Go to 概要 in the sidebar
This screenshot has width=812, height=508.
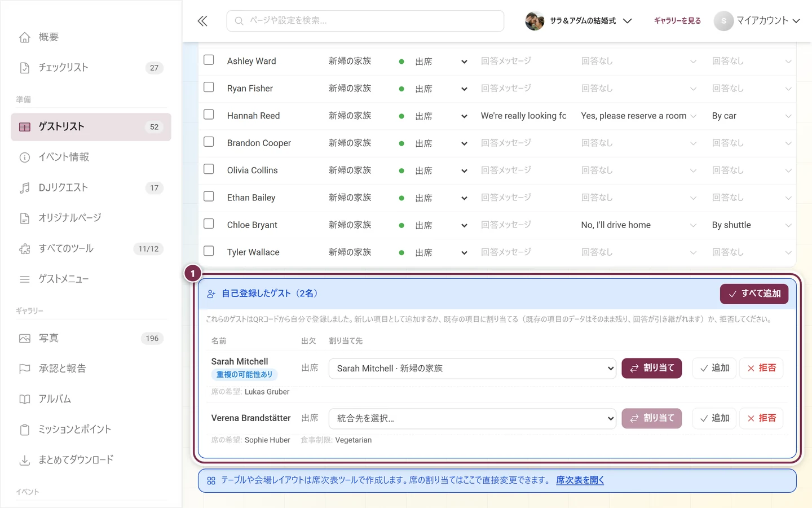coord(91,37)
